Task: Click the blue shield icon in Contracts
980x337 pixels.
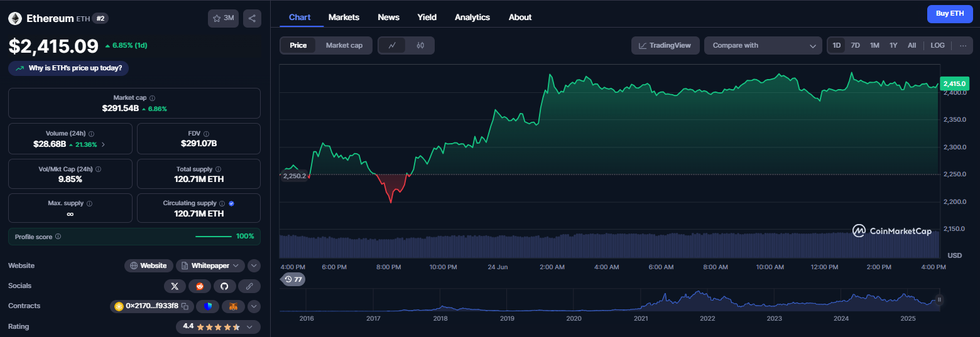Action: tap(208, 306)
